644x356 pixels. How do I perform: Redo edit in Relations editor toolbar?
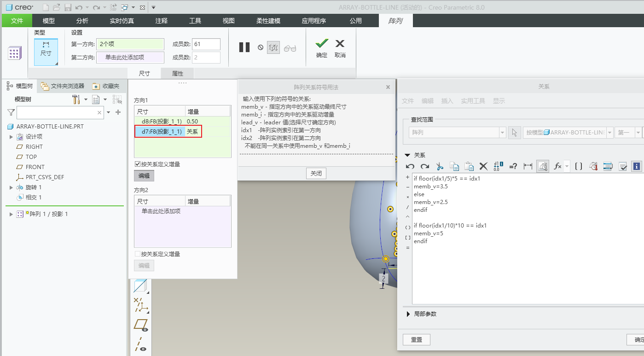pos(424,166)
